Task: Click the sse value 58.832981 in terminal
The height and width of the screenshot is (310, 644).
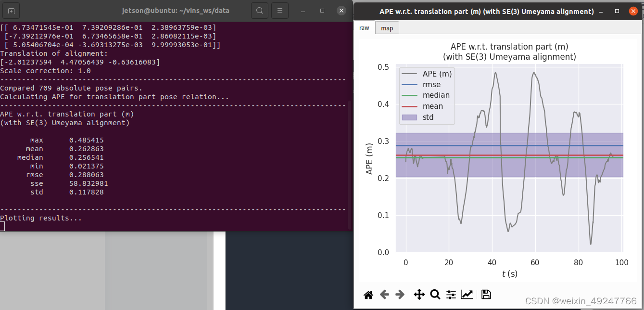Action: (x=88, y=183)
